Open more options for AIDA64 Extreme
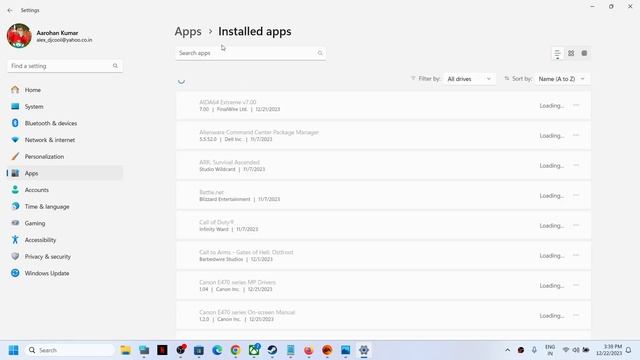This screenshot has height=360, width=640. click(x=576, y=105)
